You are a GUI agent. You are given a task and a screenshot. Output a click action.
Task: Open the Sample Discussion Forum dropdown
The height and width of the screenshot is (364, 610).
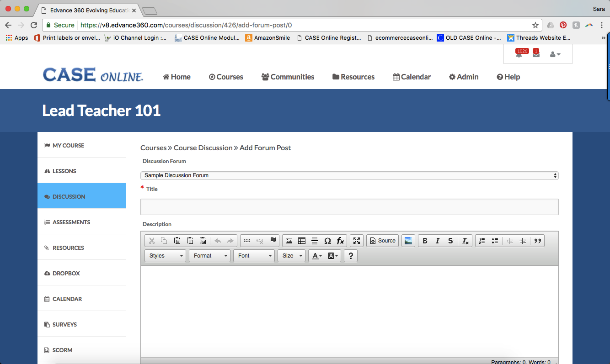point(349,175)
